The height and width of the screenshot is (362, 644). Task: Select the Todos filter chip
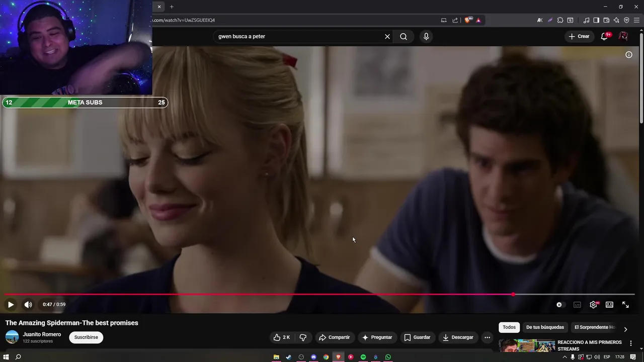click(509, 327)
